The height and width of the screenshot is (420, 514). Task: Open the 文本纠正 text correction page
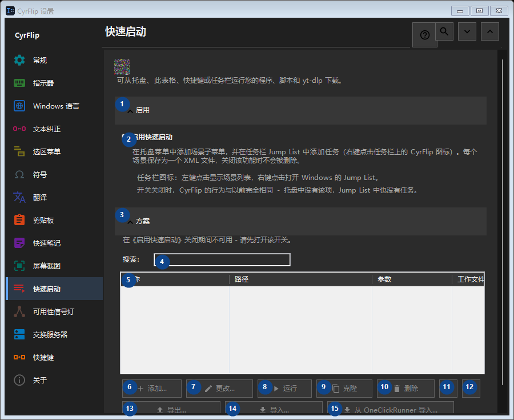click(54, 129)
